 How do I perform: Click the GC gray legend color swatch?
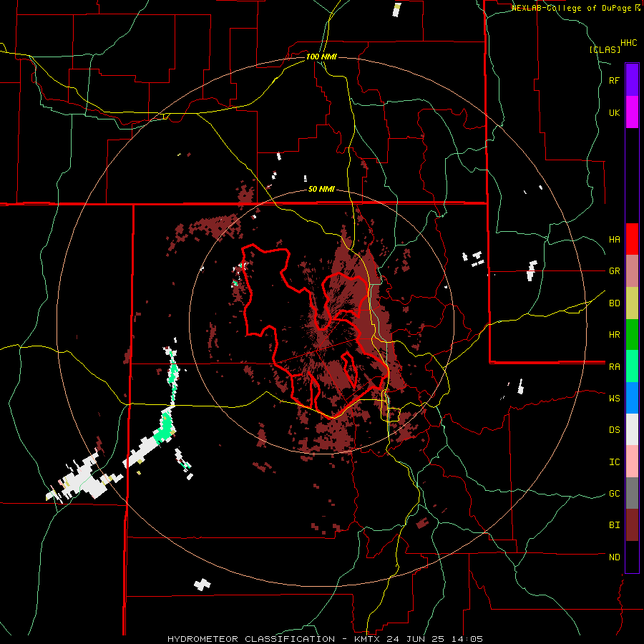pyautogui.click(x=632, y=493)
